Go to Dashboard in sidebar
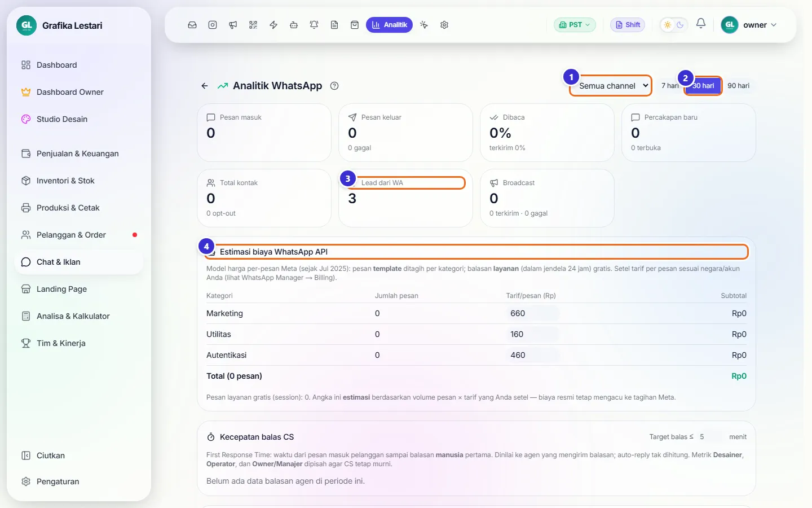 click(79, 65)
